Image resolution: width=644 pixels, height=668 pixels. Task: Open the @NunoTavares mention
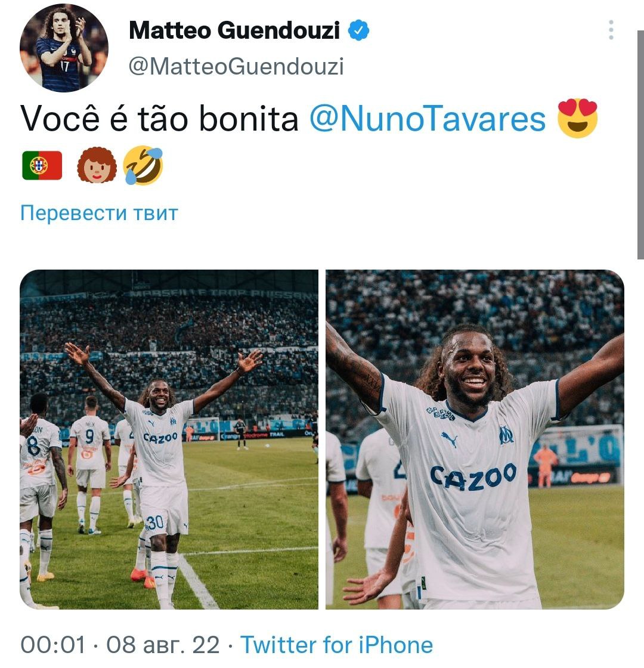click(x=428, y=119)
